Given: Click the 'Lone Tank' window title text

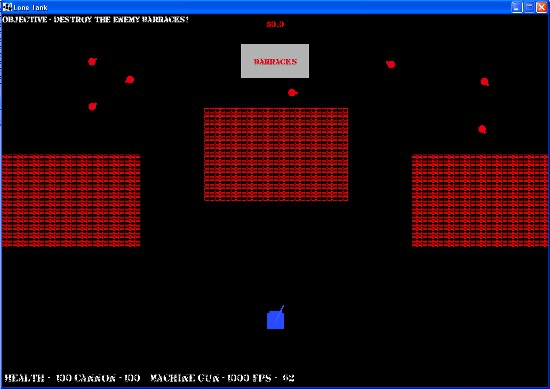Looking at the screenshot, I should [x=31, y=7].
